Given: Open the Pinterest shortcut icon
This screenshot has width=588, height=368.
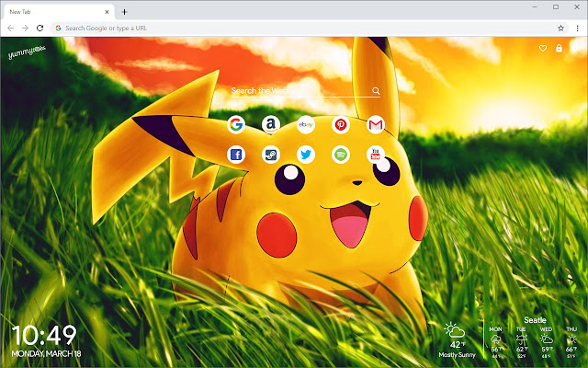Looking at the screenshot, I should click(x=341, y=124).
